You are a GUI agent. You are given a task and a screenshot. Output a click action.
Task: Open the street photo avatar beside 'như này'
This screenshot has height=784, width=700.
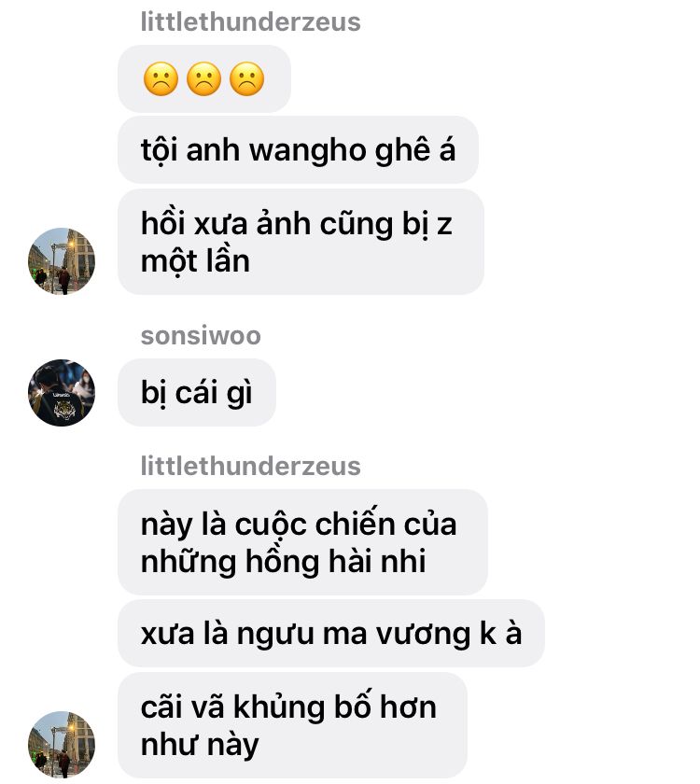(62, 744)
